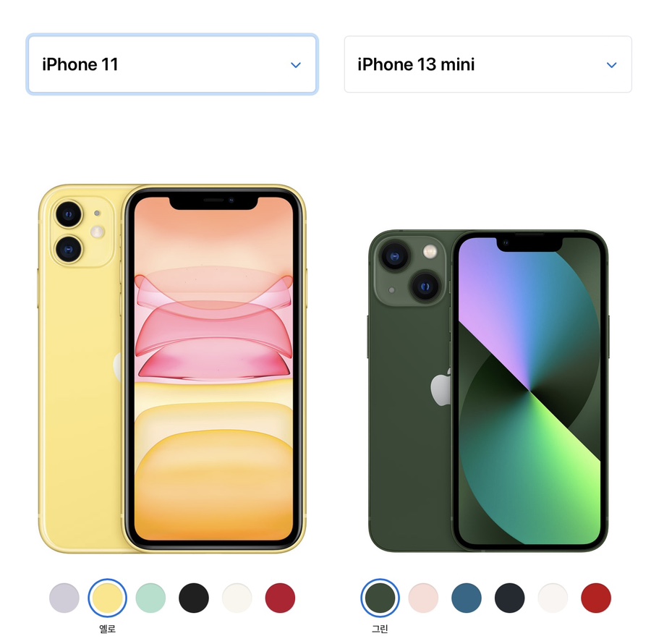The height and width of the screenshot is (644, 651).
Task: Choose the red swatch for iPhone 11
Action: [280, 598]
